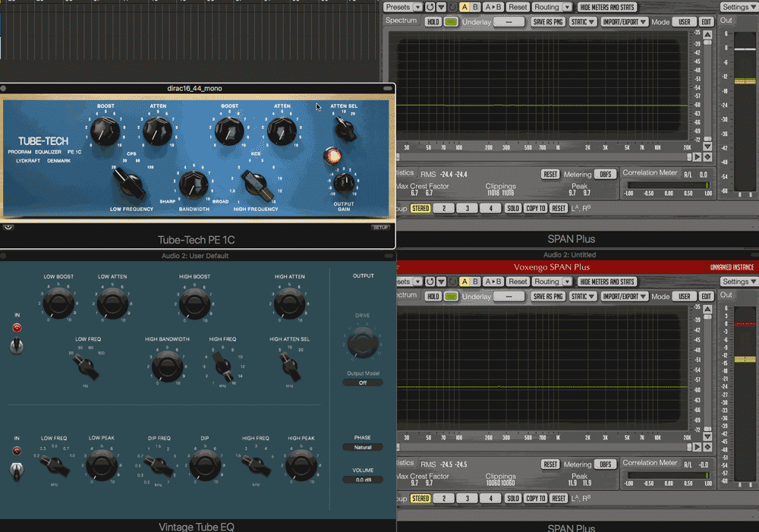Click diamond icon below top SPAN spectrum
The width and height of the screenshot is (759, 532).
click(707, 157)
